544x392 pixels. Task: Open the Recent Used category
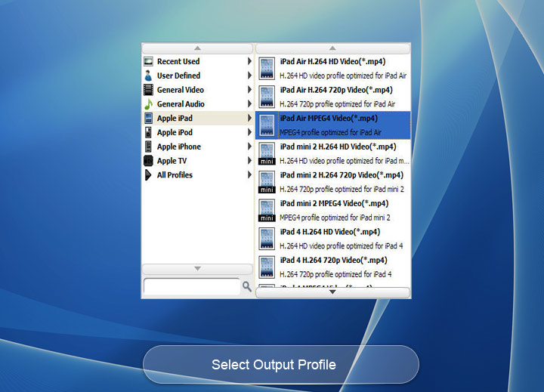198,61
